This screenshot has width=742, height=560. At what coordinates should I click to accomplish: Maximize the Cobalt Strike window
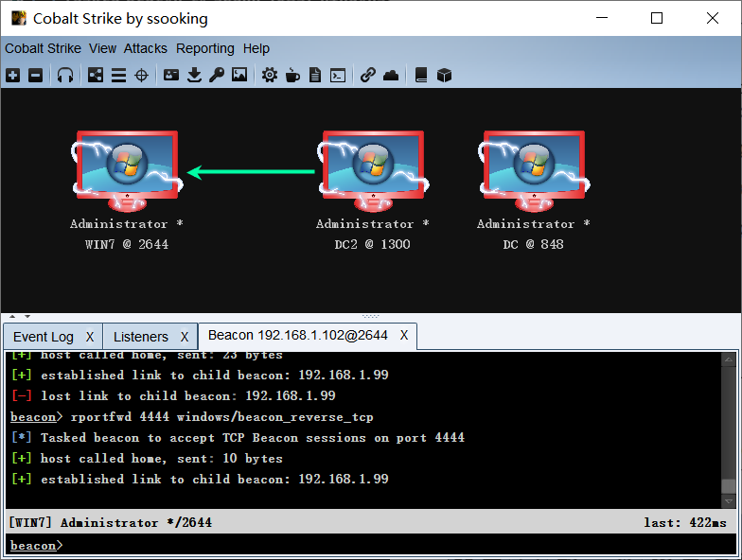[657, 18]
